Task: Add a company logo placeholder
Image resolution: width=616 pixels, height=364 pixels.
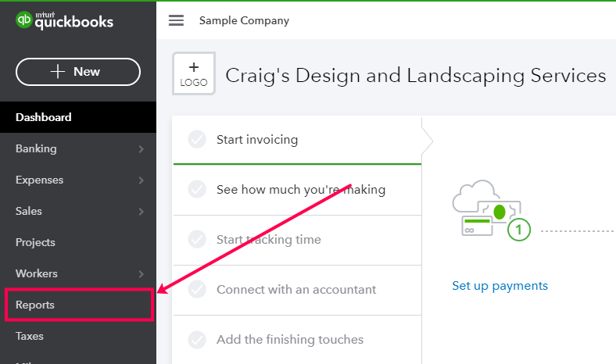Action: point(194,73)
